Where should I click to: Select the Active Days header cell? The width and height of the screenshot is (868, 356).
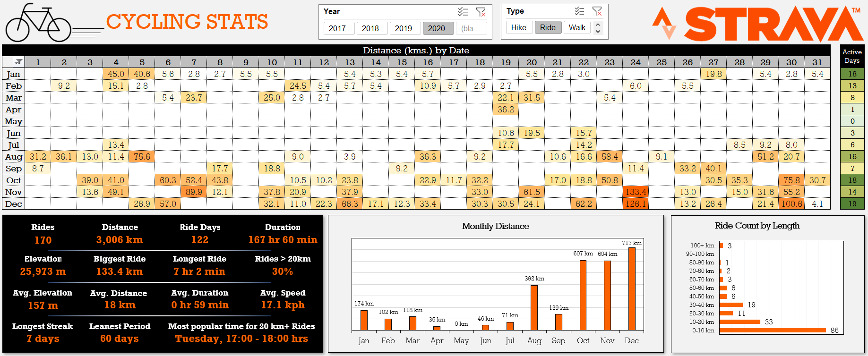852,56
